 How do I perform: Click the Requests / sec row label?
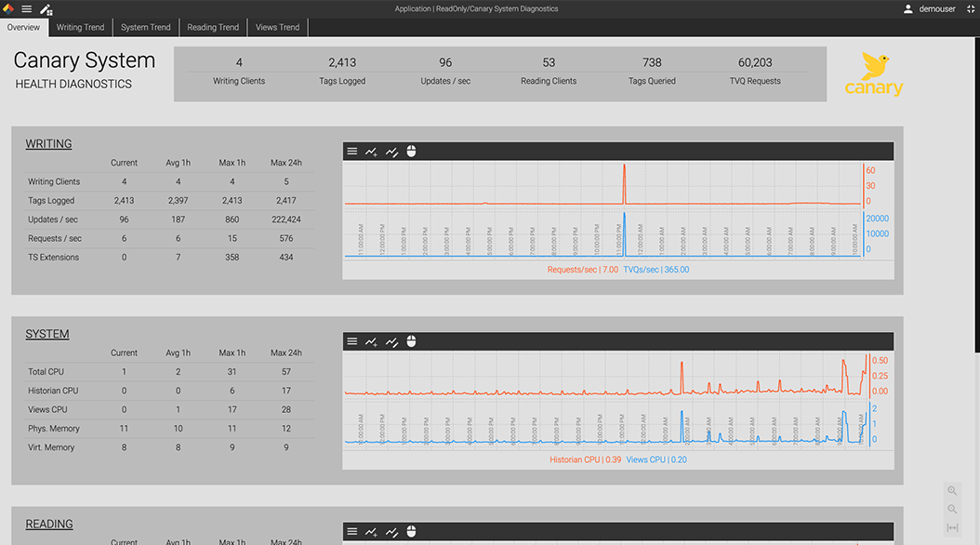tap(55, 238)
